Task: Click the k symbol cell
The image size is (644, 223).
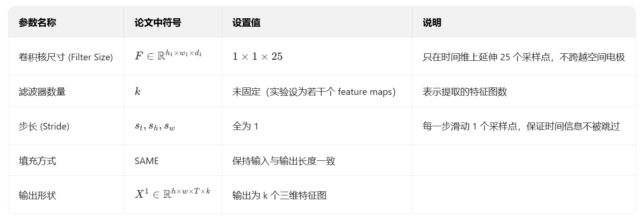Action: tap(137, 92)
